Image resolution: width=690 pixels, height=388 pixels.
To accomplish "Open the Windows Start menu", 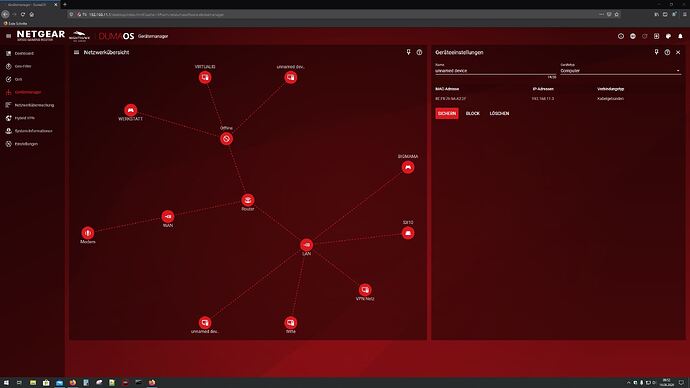I will click(6, 383).
